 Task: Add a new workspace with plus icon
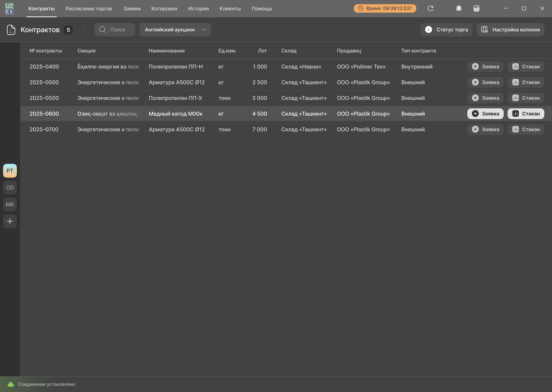tap(10, 221)
